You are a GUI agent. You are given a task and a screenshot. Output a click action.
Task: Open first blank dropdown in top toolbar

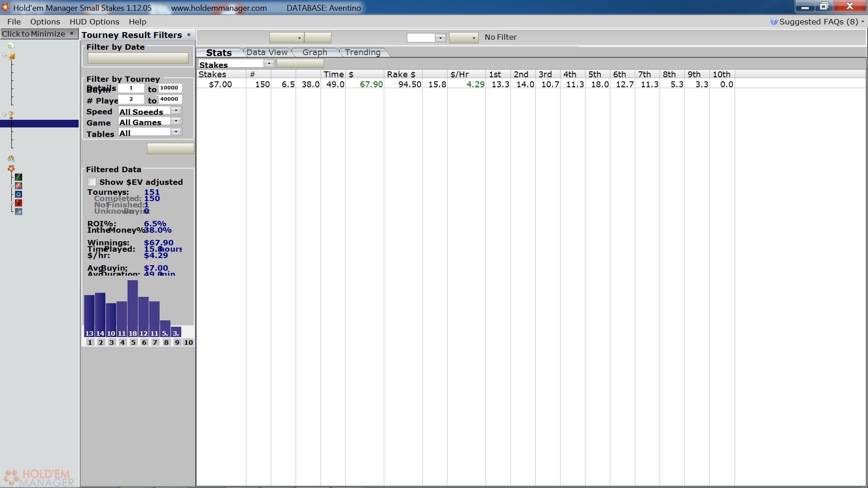pyautogui.click(x=287, y=38)
